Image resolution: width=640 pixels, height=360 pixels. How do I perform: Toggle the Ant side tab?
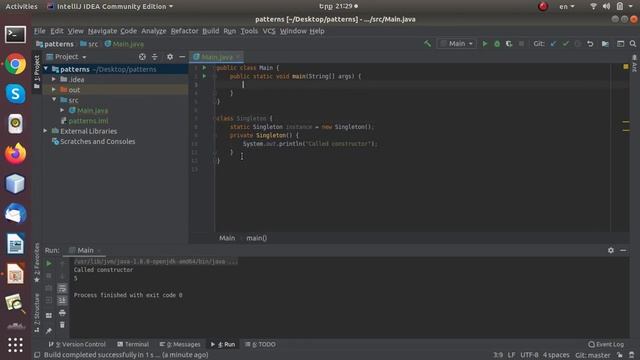click(634, 64)
